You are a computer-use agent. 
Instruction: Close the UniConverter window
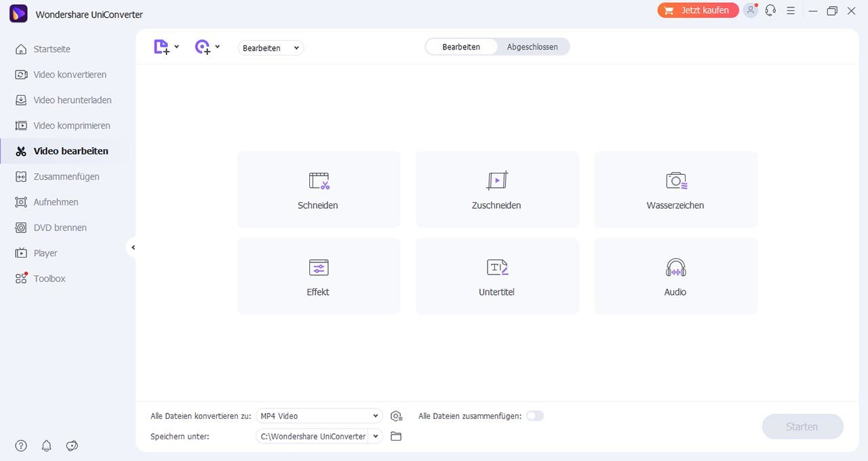coord(851,11)
